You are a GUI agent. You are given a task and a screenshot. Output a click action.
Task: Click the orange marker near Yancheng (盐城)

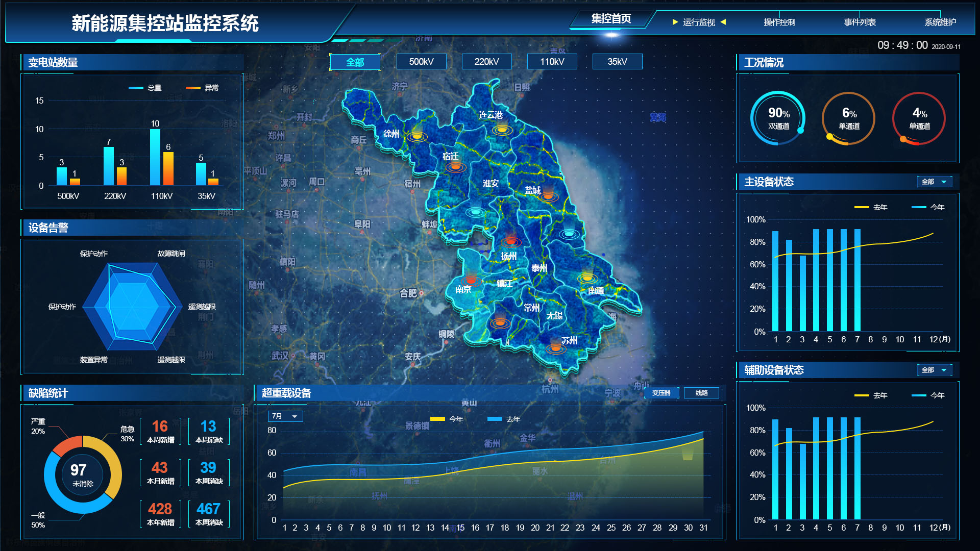(548, 196)
